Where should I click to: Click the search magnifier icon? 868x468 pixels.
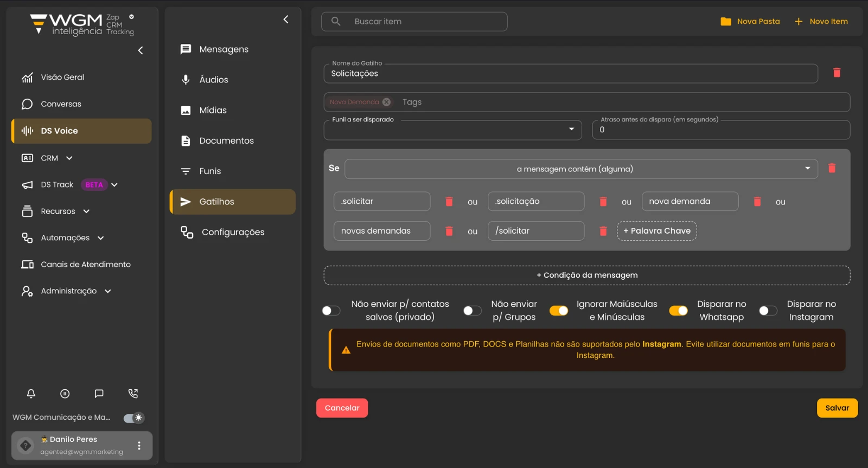coord(336,22)
